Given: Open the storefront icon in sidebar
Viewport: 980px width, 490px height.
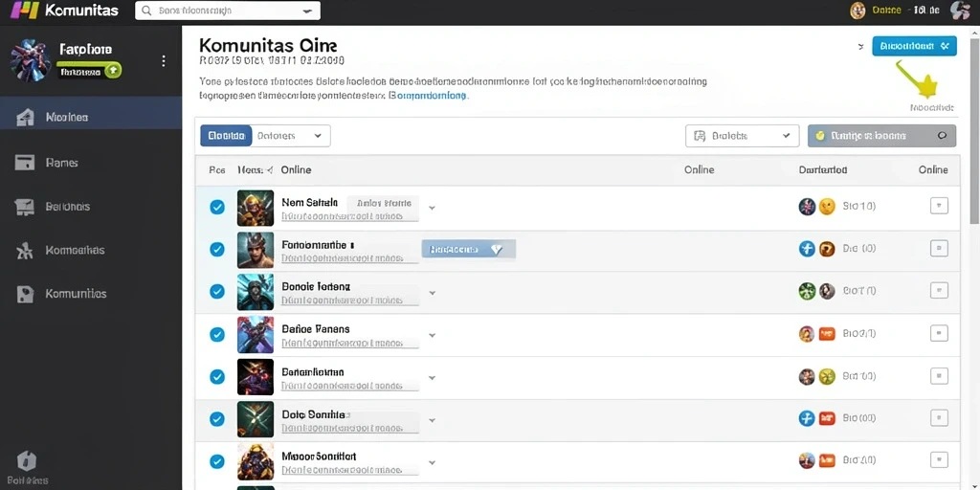Looking at the screenshot, I should point(25,207).
